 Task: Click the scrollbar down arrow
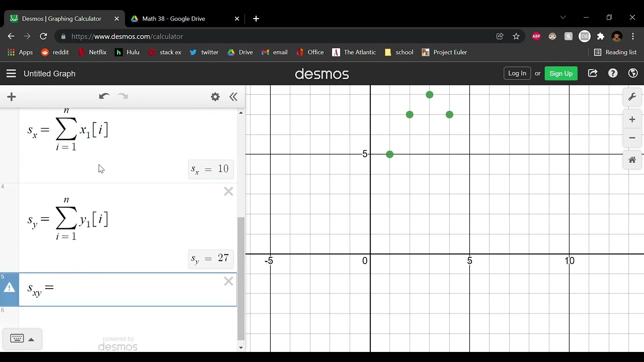pos(240,347)
